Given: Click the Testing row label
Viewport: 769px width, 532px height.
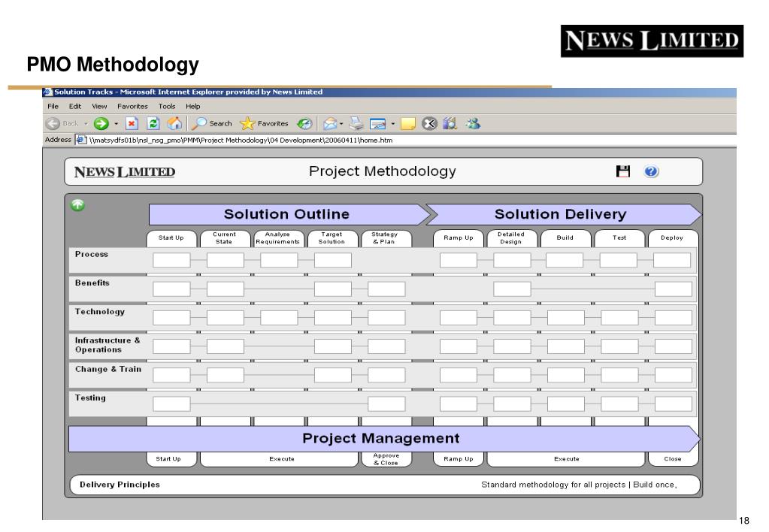Looking at the screenshot, I should point(90,397).
